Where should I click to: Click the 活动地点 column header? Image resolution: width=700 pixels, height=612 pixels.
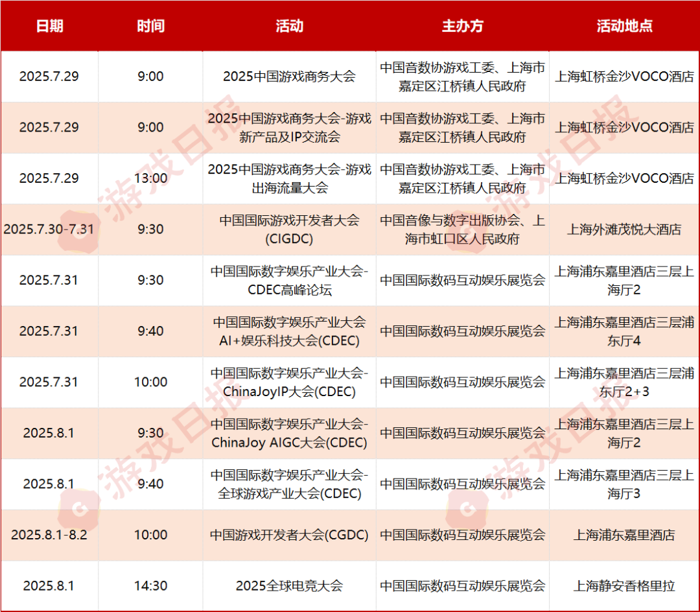[624, 26]
